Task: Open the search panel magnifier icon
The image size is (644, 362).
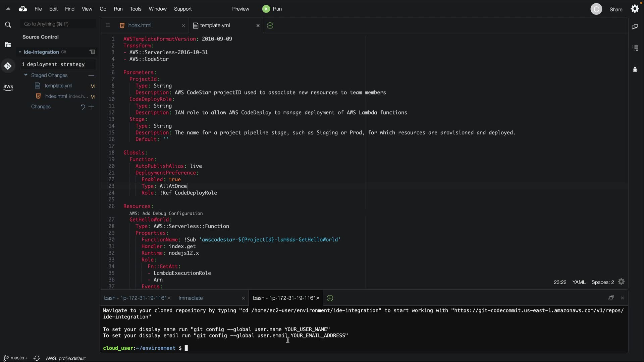Action: [x=8, y=25]
